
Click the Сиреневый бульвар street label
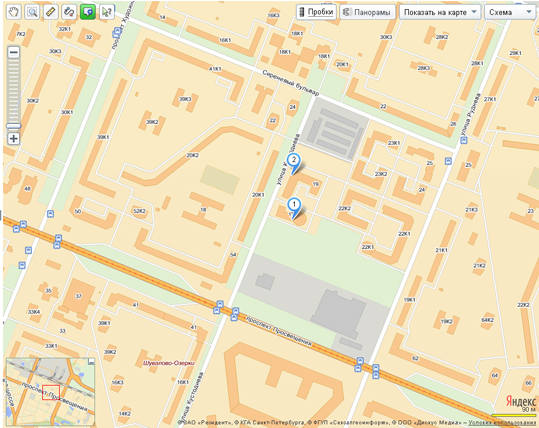(x=290, y=83)
